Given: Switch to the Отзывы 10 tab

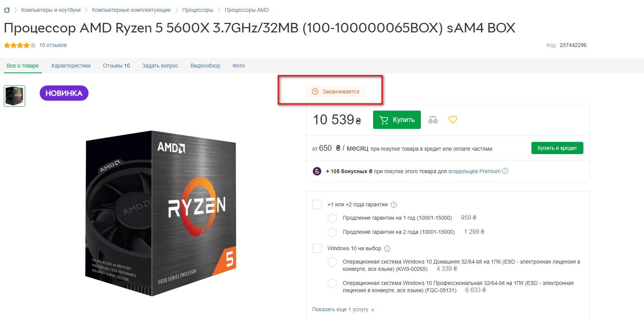Looking at the screenshot, I should (116, 66).
